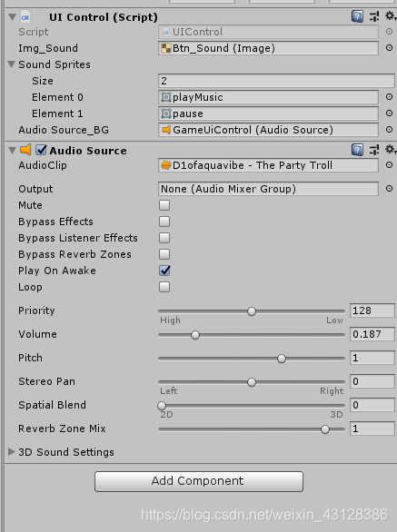Click the Audio Source speaker icon
This screenshot has height=532, width=397.
tap(25, 150)
